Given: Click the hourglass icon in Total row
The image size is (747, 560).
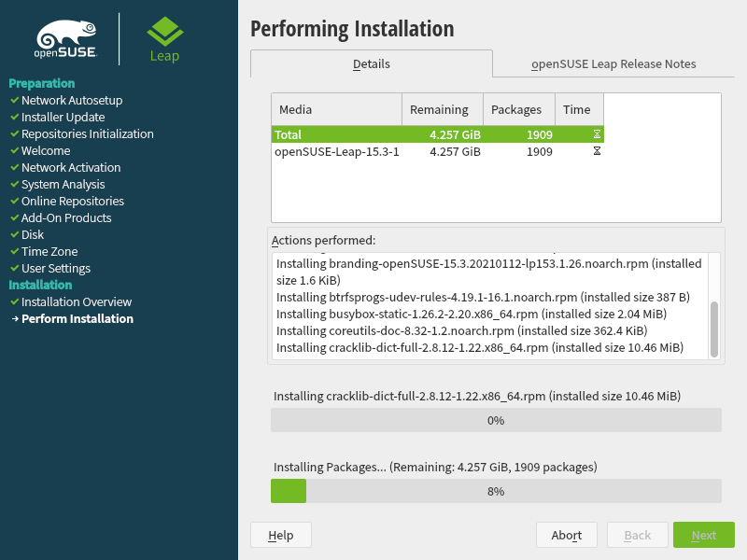Looking at the screenshot, I should [x=597, y=134].
